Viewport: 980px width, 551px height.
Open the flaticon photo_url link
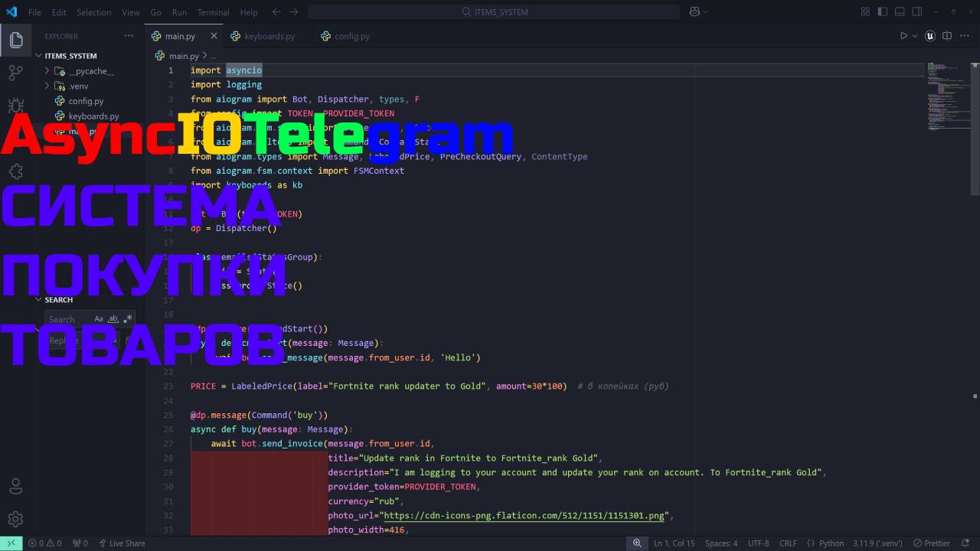point(524,516)
